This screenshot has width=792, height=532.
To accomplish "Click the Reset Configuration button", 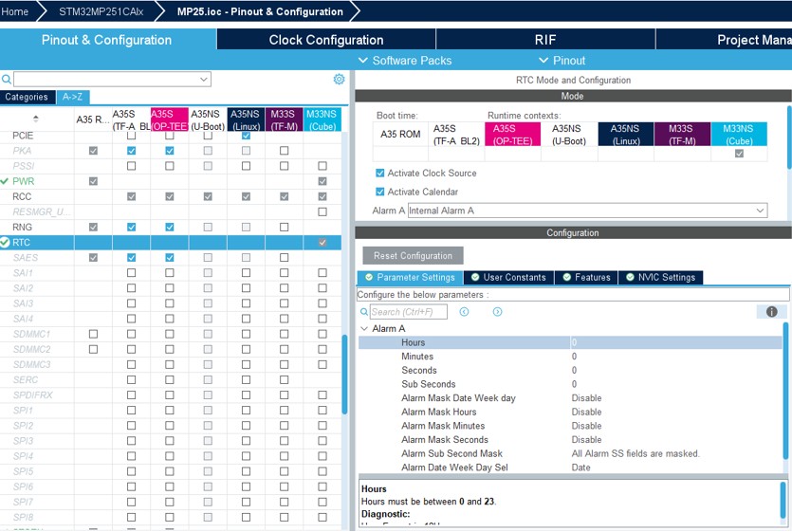I will point(413,256).
